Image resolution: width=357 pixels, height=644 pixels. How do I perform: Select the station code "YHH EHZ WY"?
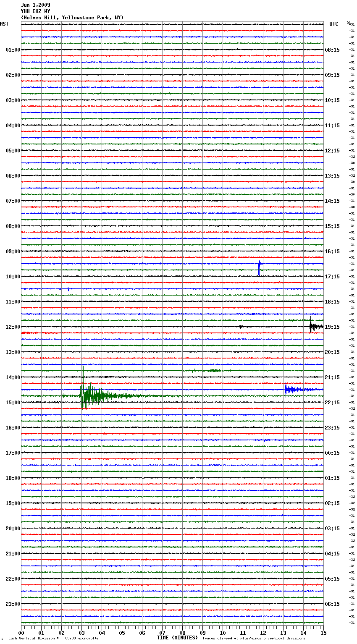pos(35,11)
